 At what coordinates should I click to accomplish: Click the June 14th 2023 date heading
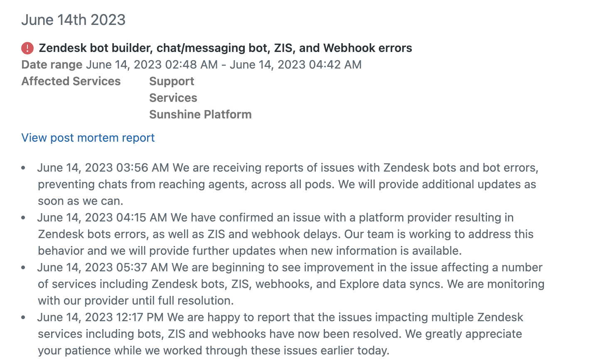(73, 20)
